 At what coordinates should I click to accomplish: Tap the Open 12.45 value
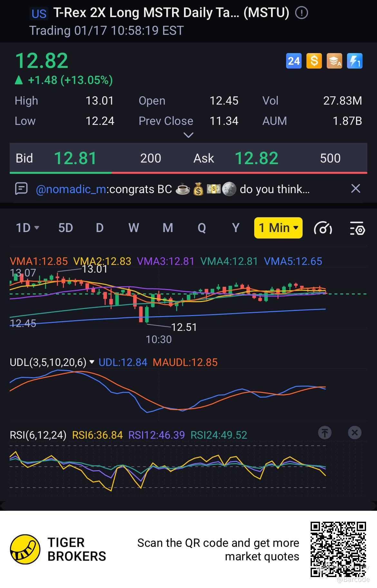[224, 101]
